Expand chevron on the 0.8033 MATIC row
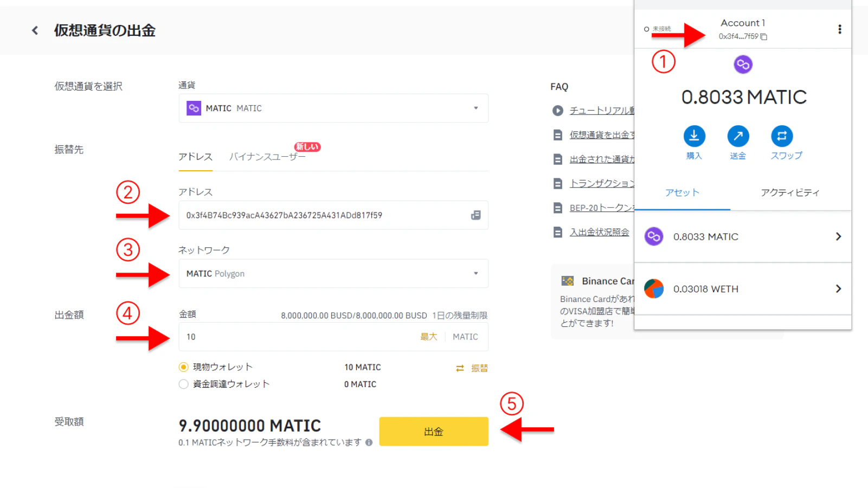This screenshot has height=488, width=868. (x=838, y=236)
